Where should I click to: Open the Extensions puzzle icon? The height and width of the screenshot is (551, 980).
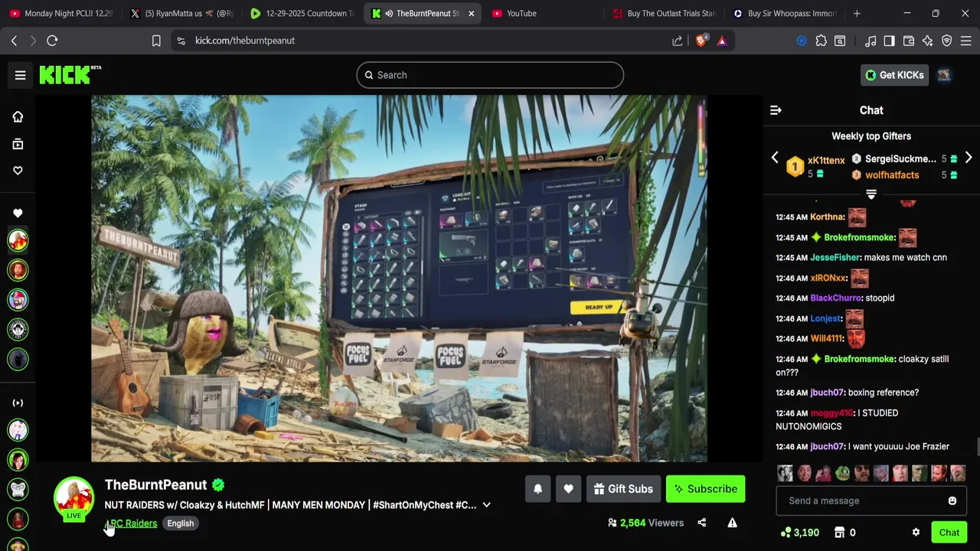click(821, 41)
